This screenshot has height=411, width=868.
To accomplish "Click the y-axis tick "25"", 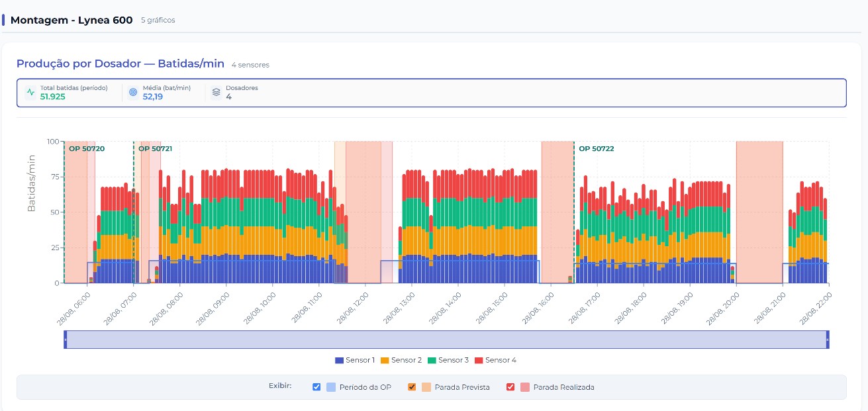I will click(x=54, y=248).
